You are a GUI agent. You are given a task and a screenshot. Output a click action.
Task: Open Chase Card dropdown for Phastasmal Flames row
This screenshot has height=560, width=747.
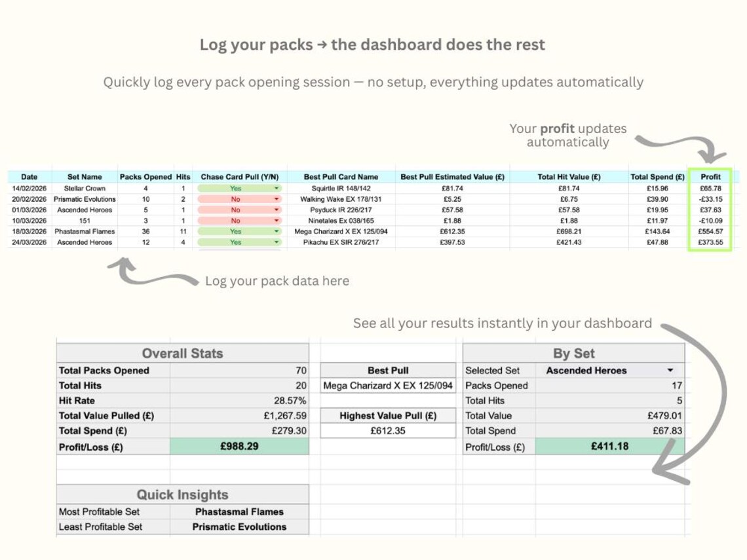277,231
